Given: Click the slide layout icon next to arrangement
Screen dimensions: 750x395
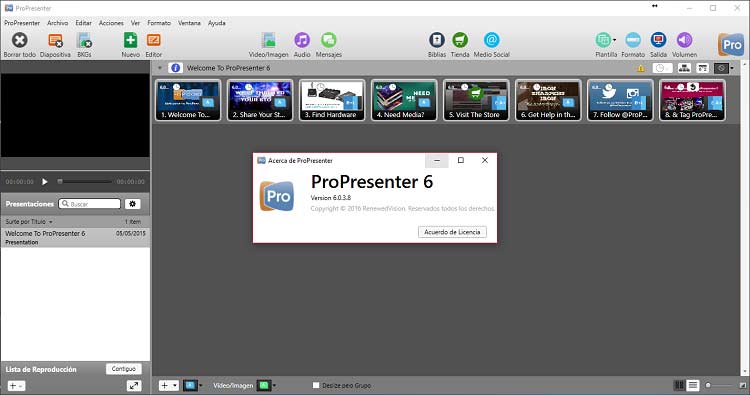Looking at the screenshot, I should [x=702, y=68].
